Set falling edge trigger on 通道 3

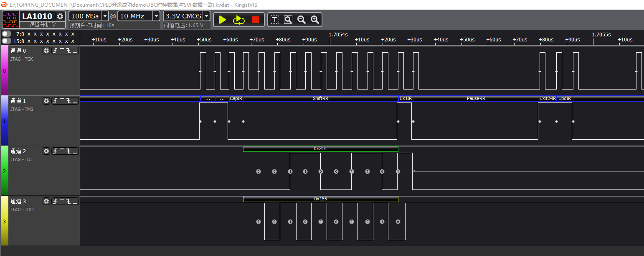point(68,201)
